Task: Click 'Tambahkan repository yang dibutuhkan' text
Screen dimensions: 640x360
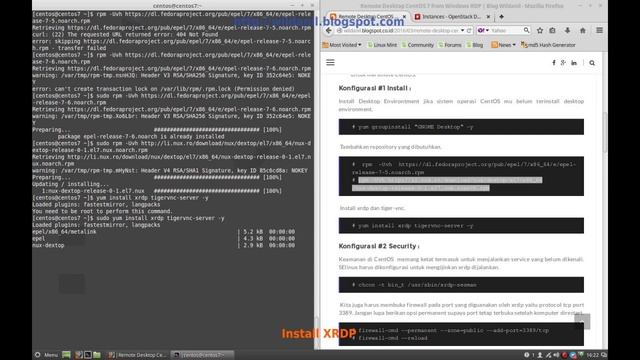Action: point(391,147)
